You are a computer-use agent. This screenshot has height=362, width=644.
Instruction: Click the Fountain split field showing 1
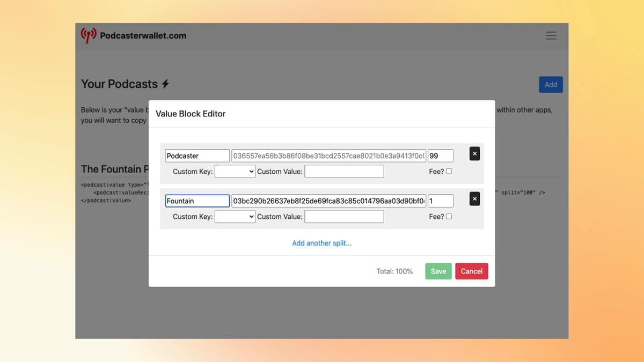click(x=441, y=201)
